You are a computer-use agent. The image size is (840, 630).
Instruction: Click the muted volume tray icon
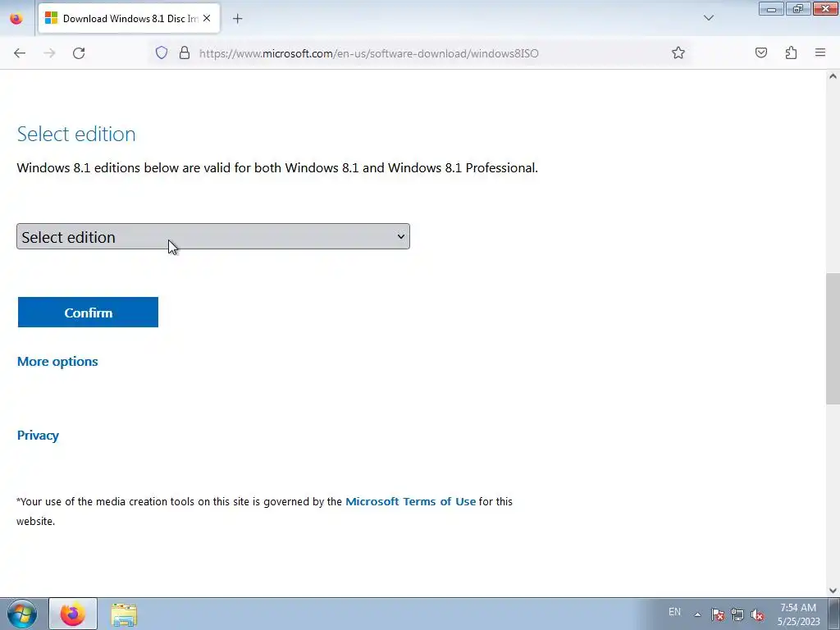pos(757,614)
